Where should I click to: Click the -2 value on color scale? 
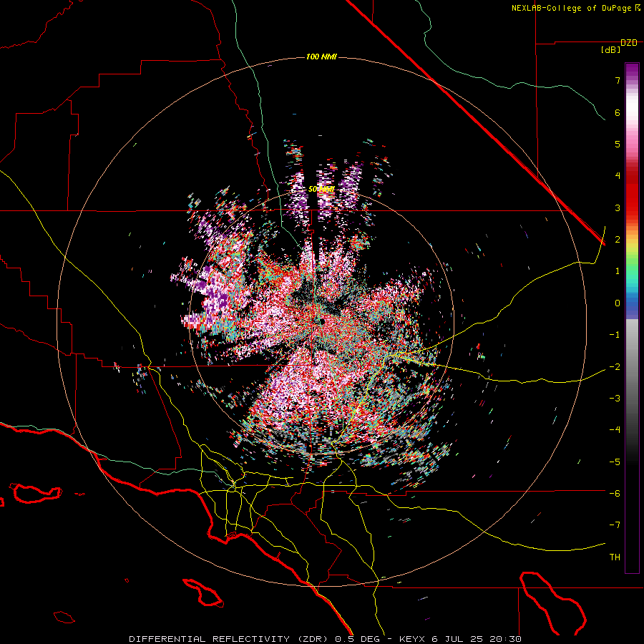point(615,366)
